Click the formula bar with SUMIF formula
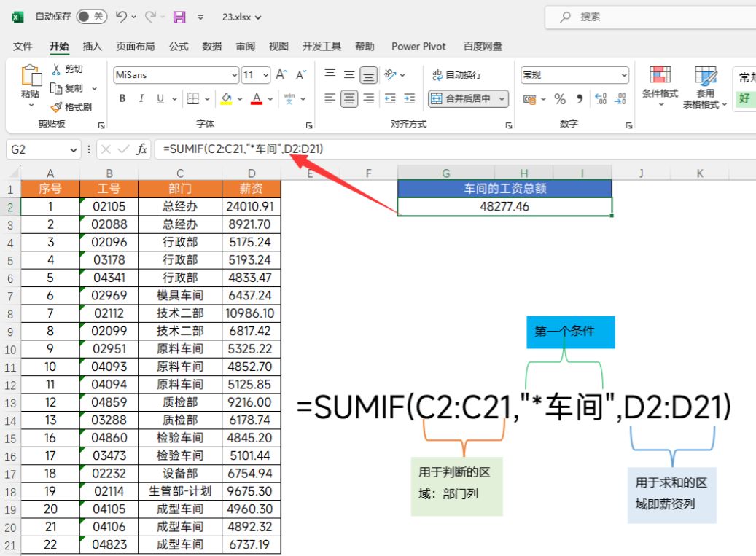Viewport: 756px width, 556px height. [455, 149]
